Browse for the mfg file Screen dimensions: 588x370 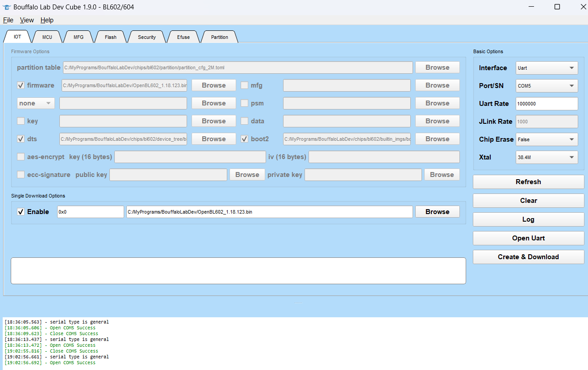coord(438,85)
